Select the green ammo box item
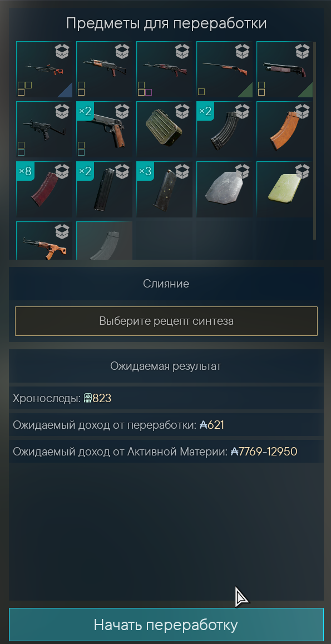Screen dimensions: 331x644 (x=164, y=130)
